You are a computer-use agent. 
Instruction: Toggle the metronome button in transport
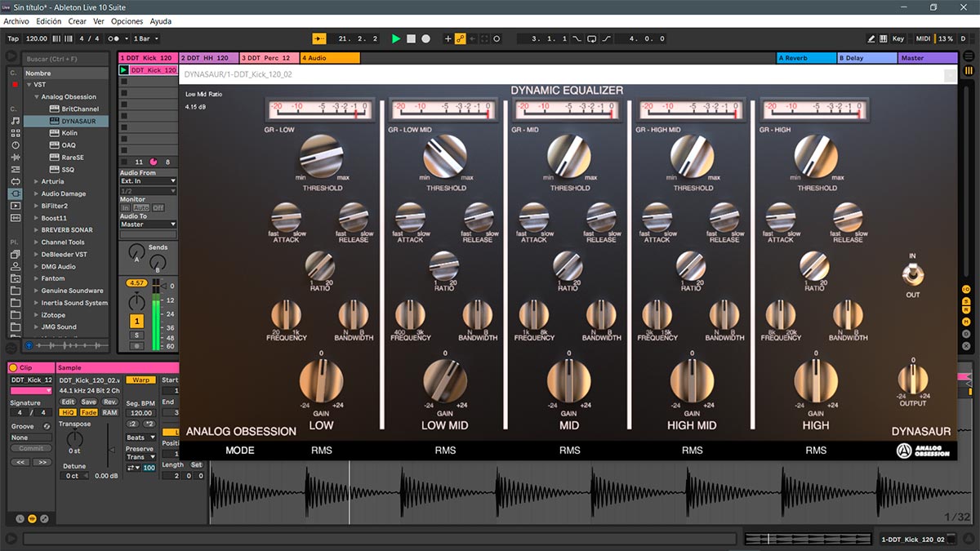pyautogui.click(x=118, y=38)
